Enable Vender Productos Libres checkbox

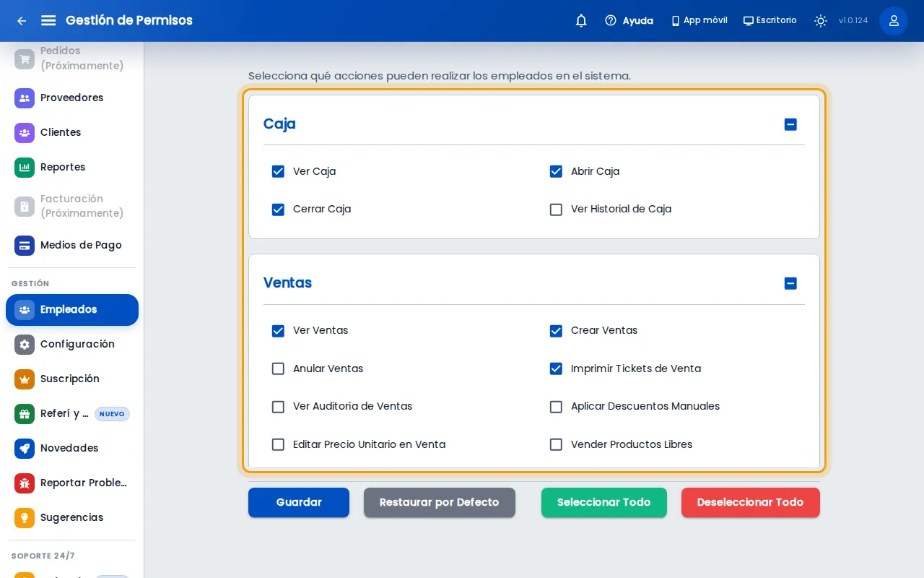coord(556,444)
